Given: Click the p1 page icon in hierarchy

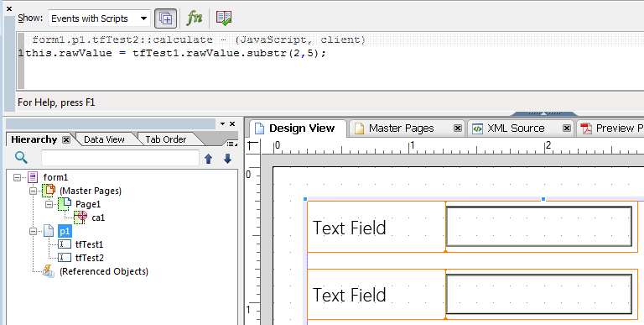Looking at the screenshot, I should 49,231.
